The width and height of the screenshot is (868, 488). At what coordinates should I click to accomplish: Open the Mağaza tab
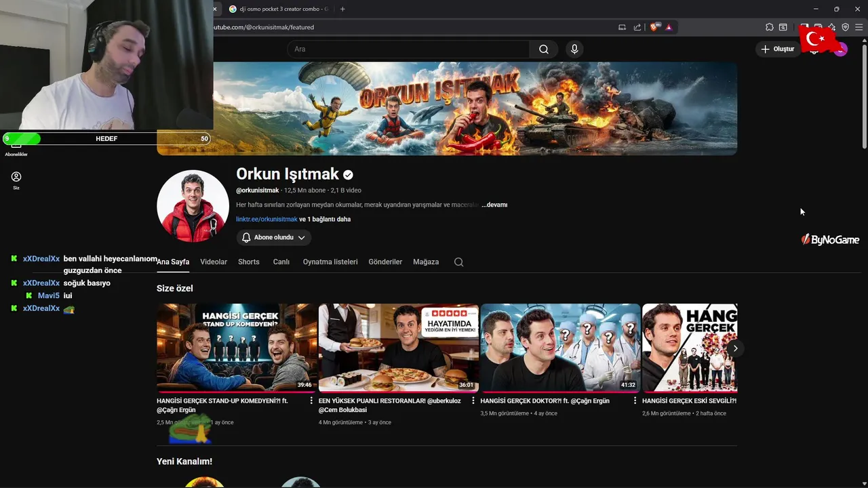pos(426,262)
